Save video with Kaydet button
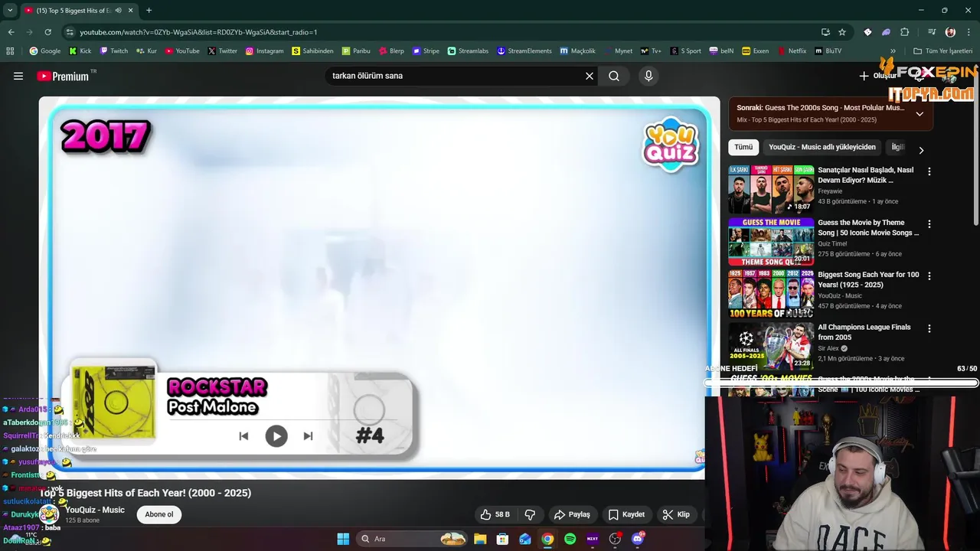This screenshot has width=980, height=551. (x=626, y=514)
